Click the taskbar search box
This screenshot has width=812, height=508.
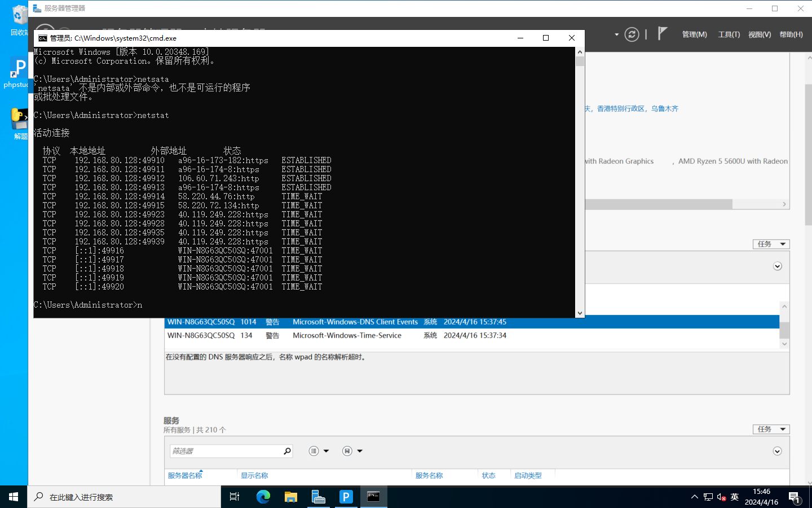(124, 497)
